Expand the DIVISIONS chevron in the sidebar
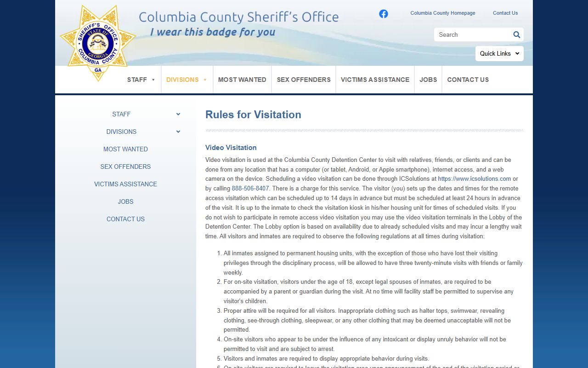This screenshot has width=588, height=368. (x=178, y=132)
